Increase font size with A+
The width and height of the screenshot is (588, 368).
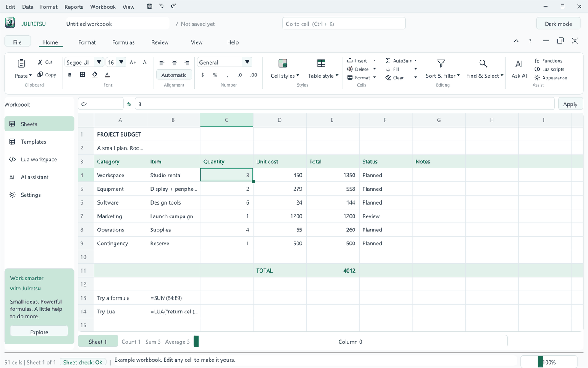point(133,62)
